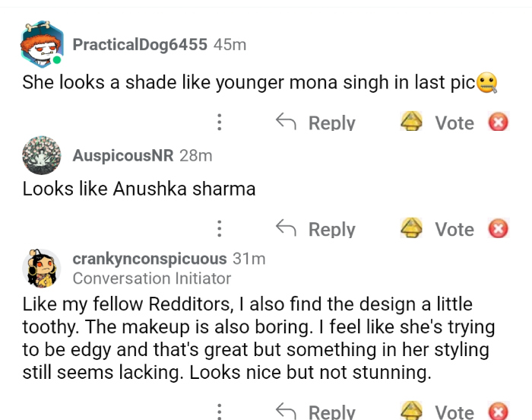Select the 45m timestamp on first comment
This screenshot has height=420, width=532.
(x=230, y=45)
